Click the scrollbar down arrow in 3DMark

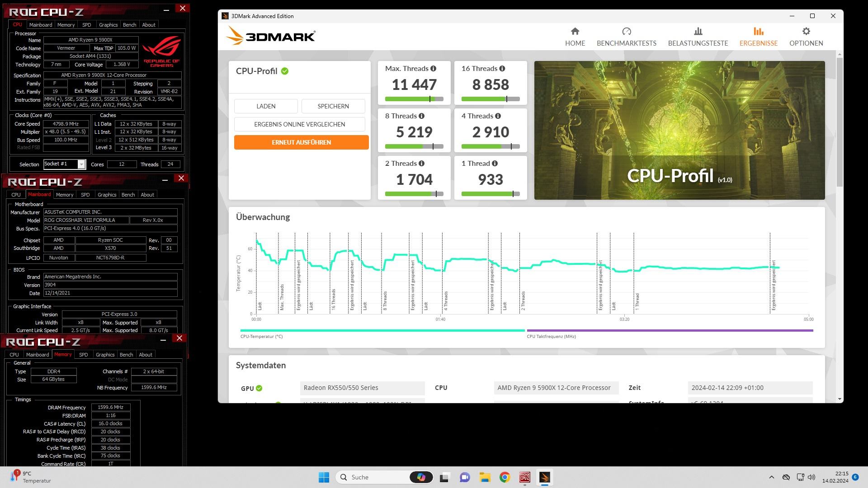[840, 399]
